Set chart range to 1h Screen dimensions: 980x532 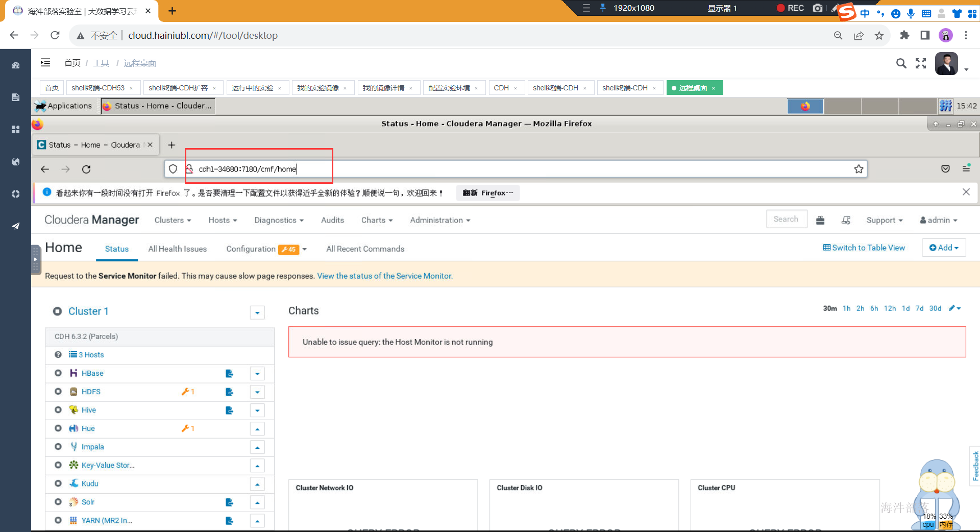pos(846,308)
